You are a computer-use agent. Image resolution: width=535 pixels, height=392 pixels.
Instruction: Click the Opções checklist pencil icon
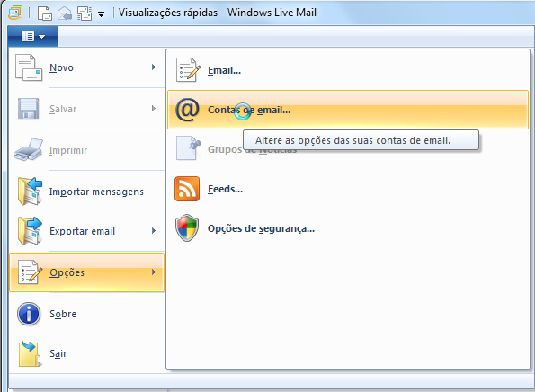tap(30, 272)
